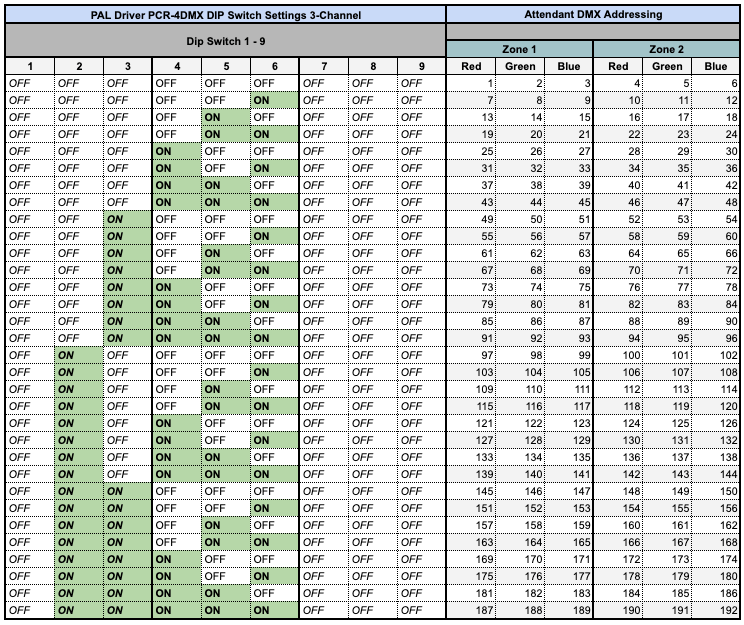
Task: Click the switch 9 OFF cell in address 187 row
Action: click(x=422, y=610)
